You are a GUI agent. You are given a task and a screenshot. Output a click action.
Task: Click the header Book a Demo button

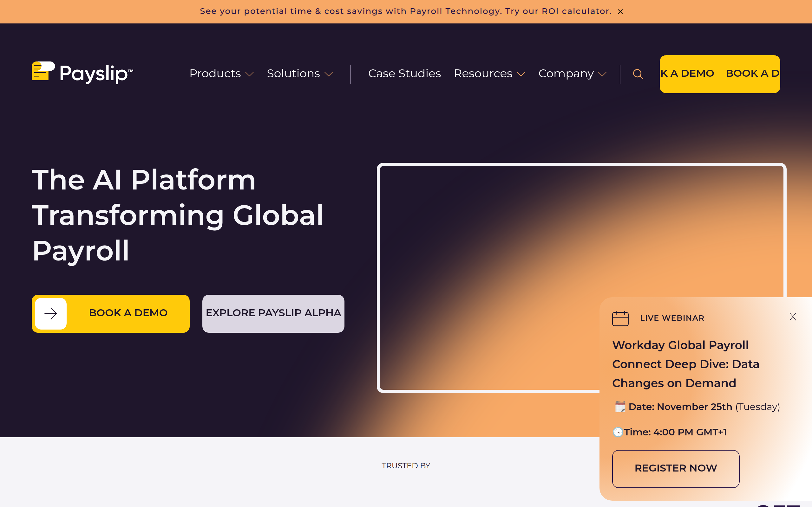719,74
